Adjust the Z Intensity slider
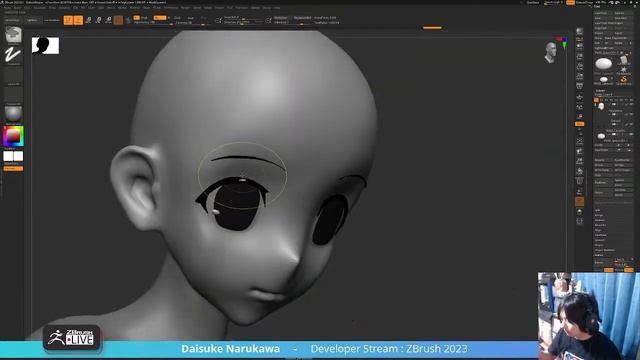Viewport: 640px width, 360px height. pyautogui.click(x=191, y=23)
